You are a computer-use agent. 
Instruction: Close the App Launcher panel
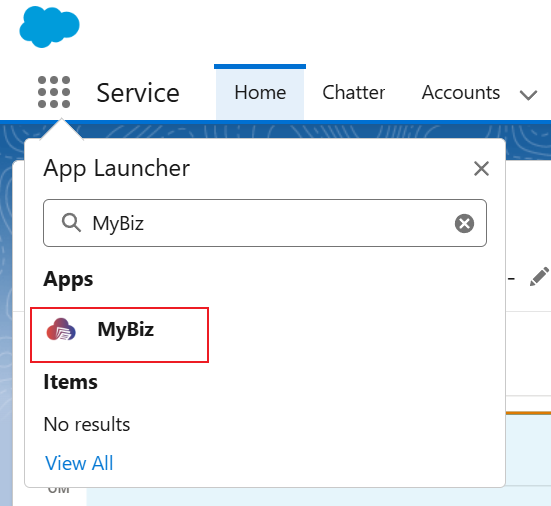tap(481, 169)
